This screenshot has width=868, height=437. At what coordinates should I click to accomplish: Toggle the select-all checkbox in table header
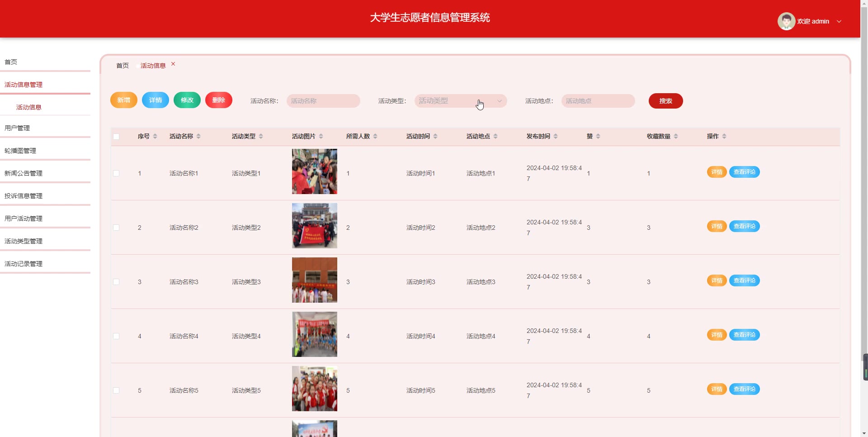tap(116, 137)
